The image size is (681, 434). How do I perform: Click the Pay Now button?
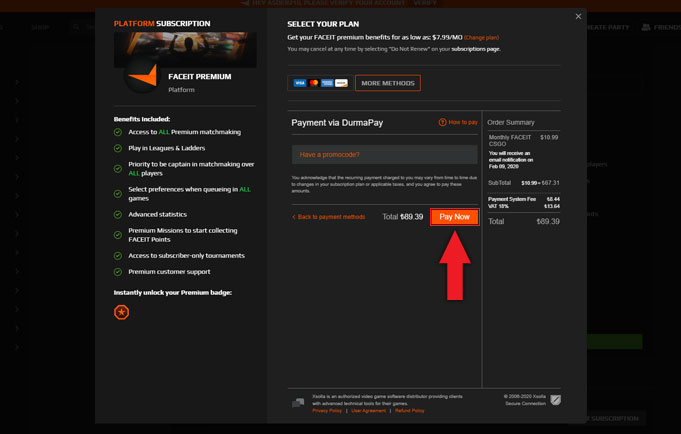click(x=454, y=217)
